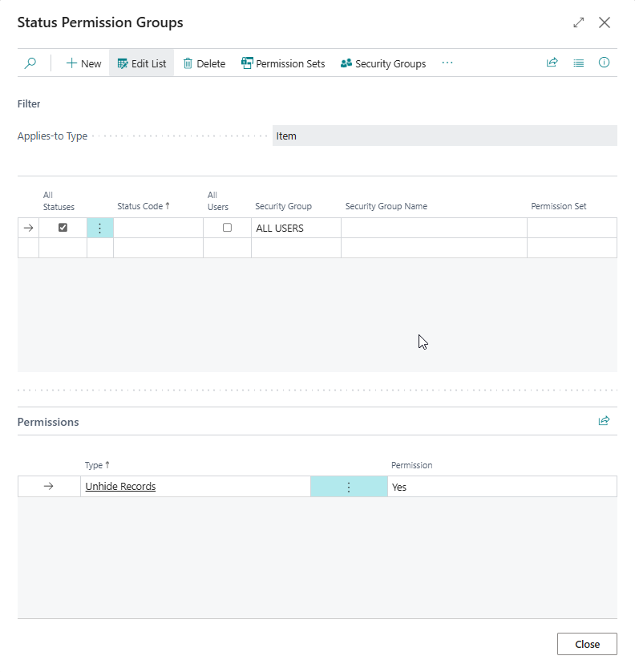Sort by Status Code column header
Screen dimensions: 635x672
(143, 206)
